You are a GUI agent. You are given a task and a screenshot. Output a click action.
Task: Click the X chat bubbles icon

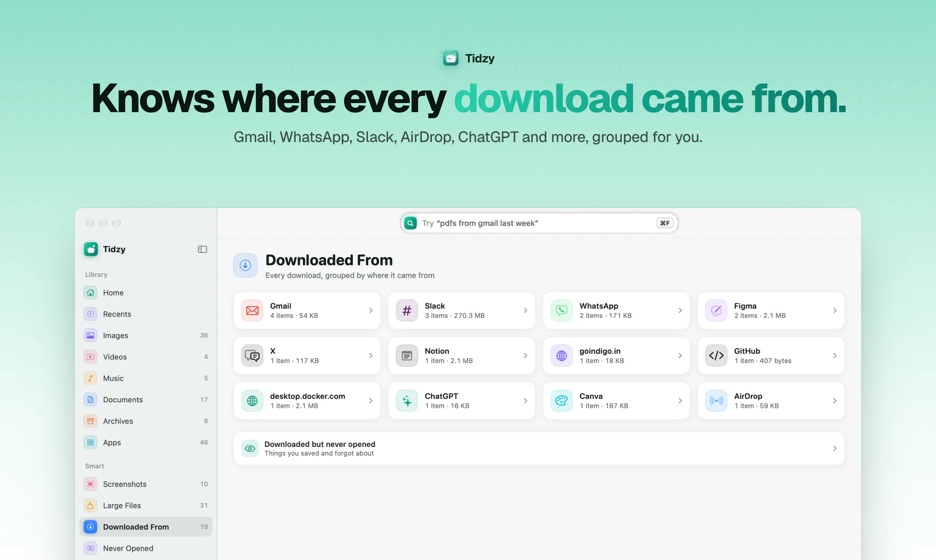(252, 356)
